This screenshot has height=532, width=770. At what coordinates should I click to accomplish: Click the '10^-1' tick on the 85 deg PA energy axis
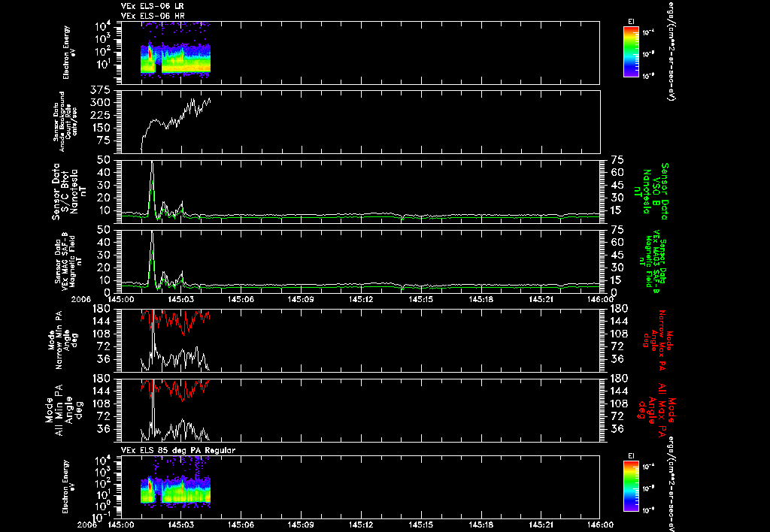(x=101, y=518)
